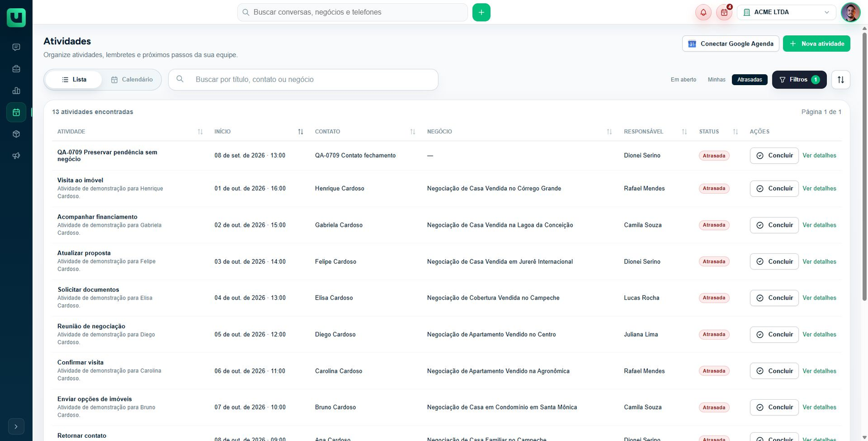This screenshot has width=868, height=441.
Task: View details of Confirmar visita activity
Action: [x=819, y=371]
